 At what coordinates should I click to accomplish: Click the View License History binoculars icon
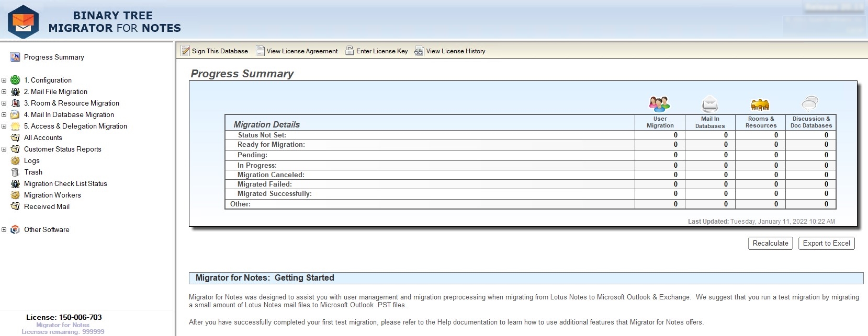(x=419, y=51)
